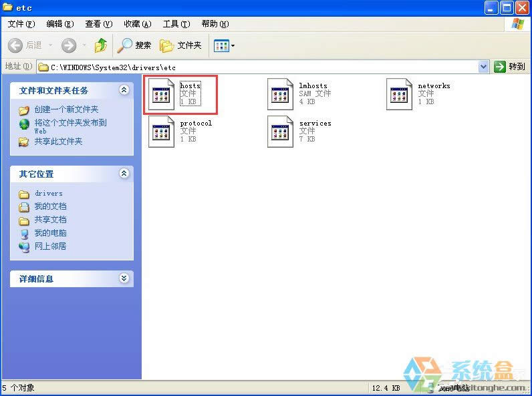Select the hosts file icon
This screenshot has height=396, width=532.
[162, 94]
